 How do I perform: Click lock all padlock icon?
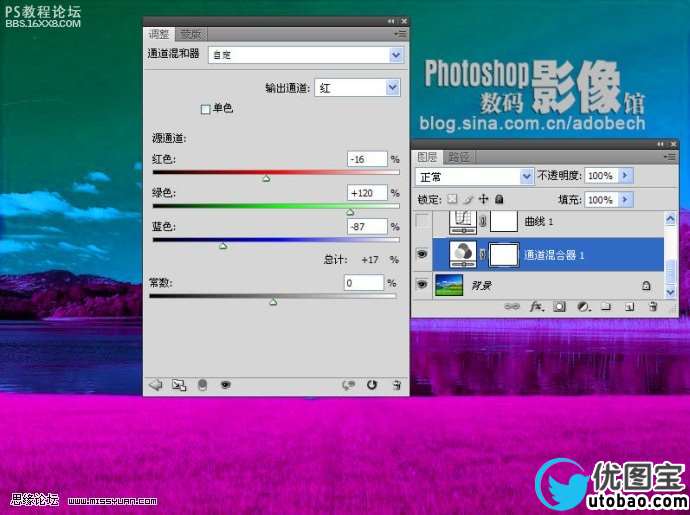pyautogui.click(x=499, y=199)
